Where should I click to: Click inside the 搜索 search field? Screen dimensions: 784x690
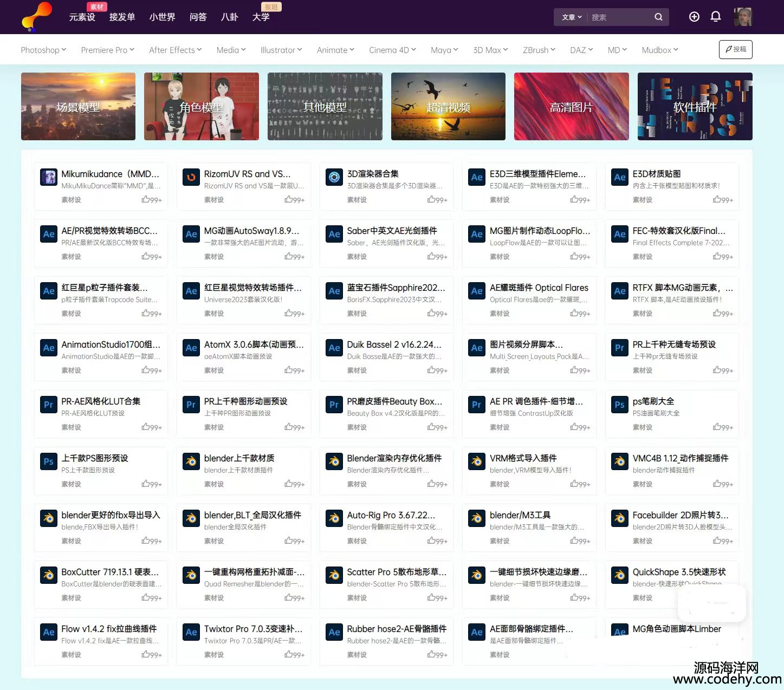[x=620, y=17]
